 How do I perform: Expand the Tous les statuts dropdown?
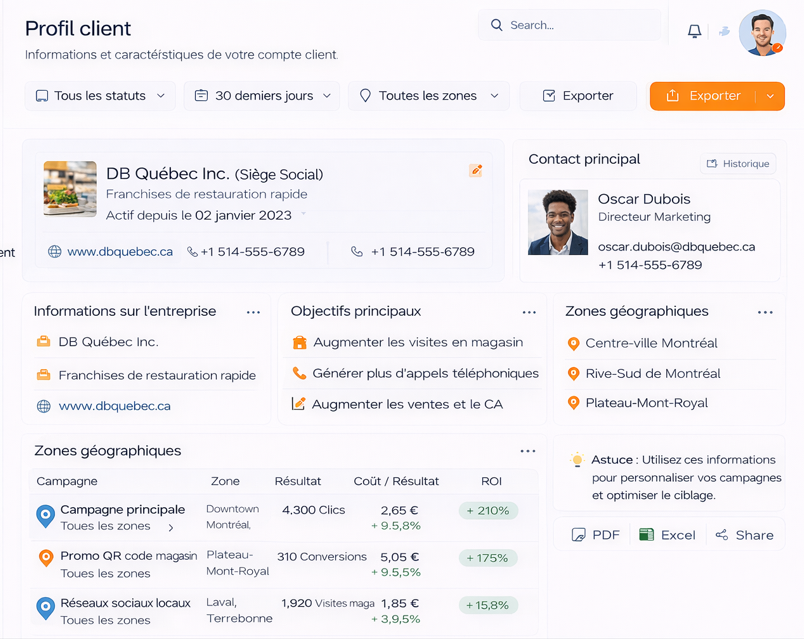100,96
